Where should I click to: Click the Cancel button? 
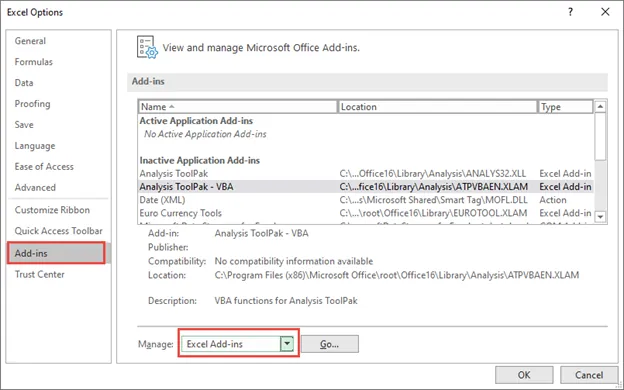(589, 375)
